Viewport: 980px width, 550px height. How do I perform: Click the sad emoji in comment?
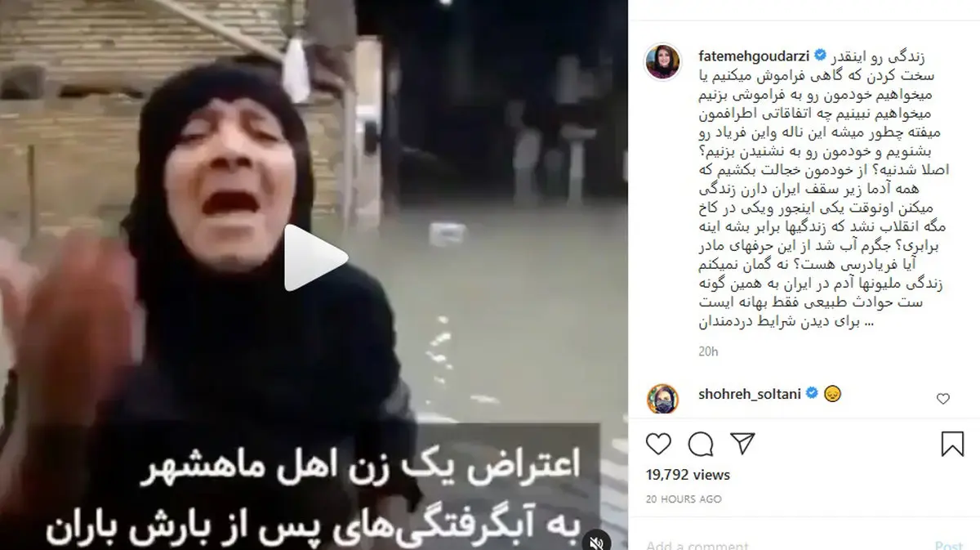tap(833, 394)
